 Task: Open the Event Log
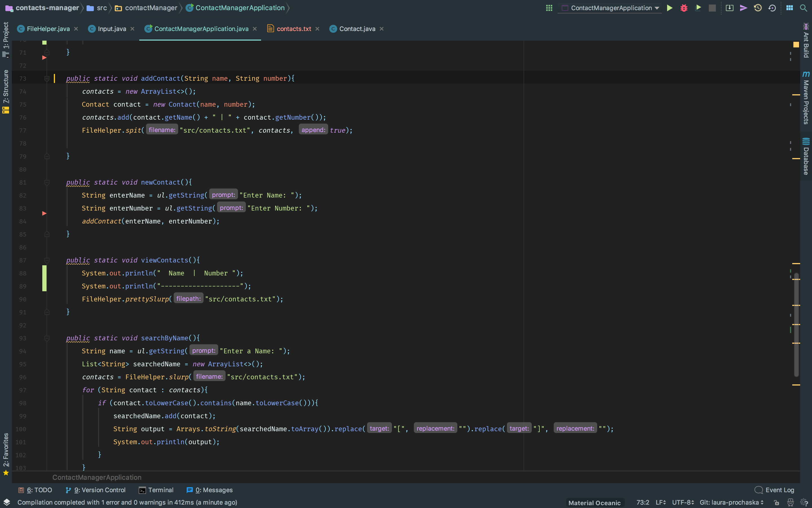[775, 490]
